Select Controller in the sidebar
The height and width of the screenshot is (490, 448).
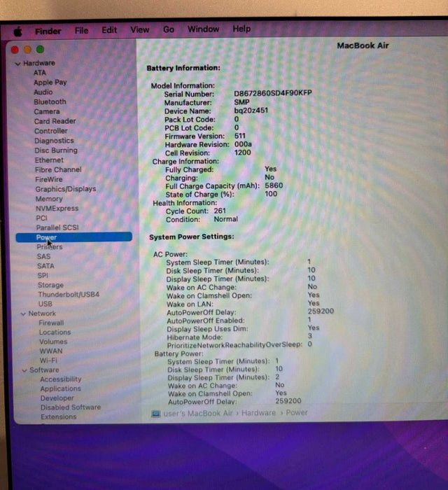tap(51, 131)
